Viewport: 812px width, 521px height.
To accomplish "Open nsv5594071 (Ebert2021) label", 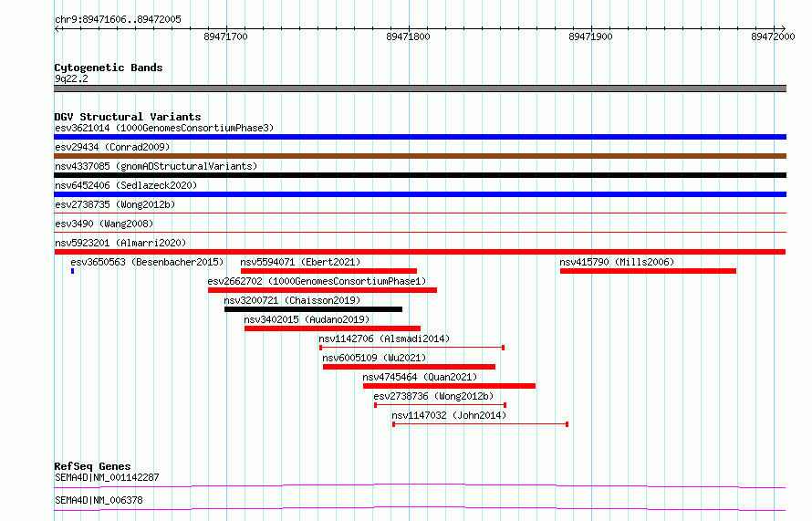I will coord(300,262).
